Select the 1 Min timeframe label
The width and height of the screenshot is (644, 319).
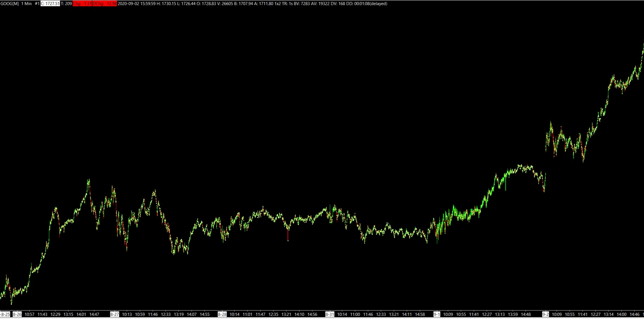click(x=26, y=4)
